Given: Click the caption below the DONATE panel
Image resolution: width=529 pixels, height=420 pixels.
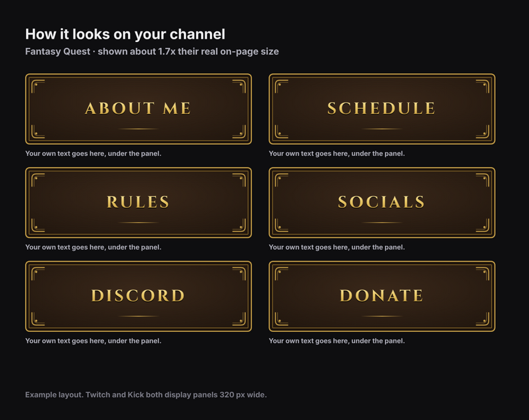Looking at the screenshot, I should point(336,341).
